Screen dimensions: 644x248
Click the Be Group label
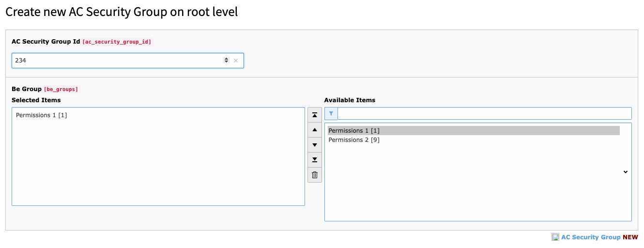[x=27, y=89]
